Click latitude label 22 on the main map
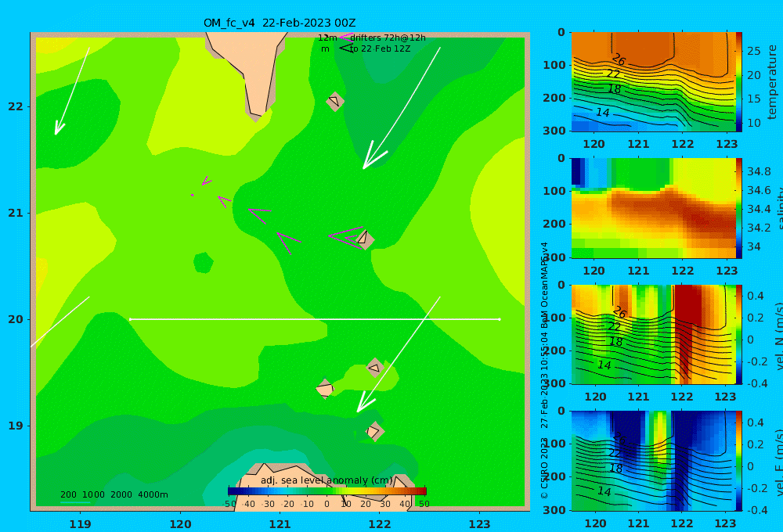 (16, 106)
